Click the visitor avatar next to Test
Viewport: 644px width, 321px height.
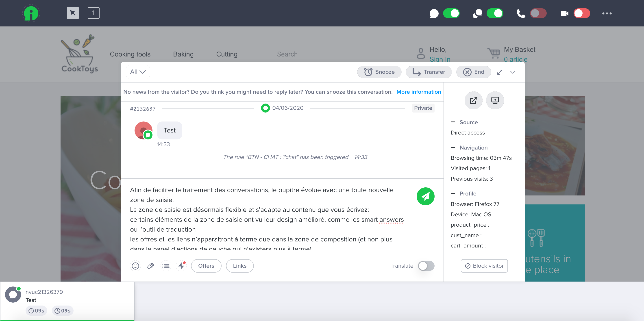[x=144, y=130]
